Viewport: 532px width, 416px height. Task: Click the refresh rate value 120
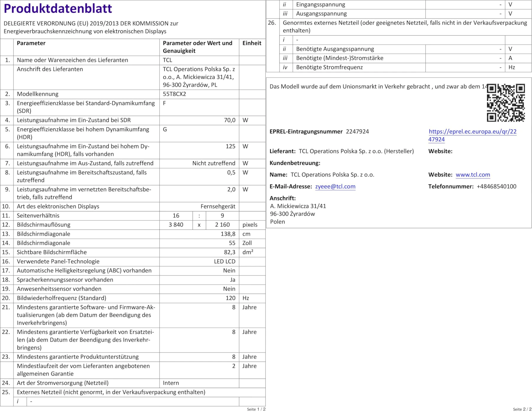(230, 298)
